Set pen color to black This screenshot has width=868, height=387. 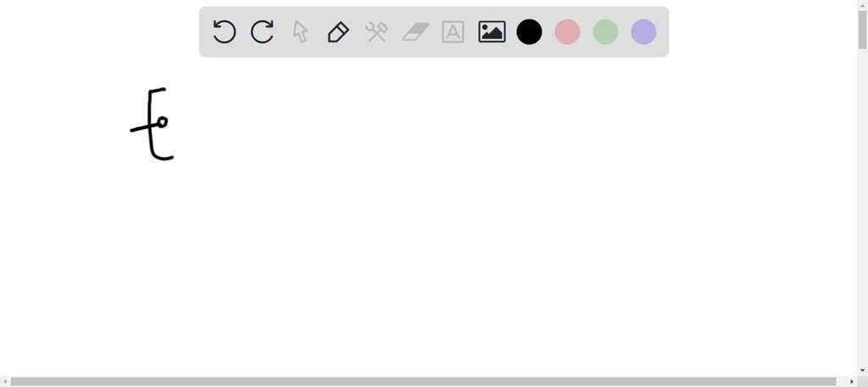[x=529, y=31]
